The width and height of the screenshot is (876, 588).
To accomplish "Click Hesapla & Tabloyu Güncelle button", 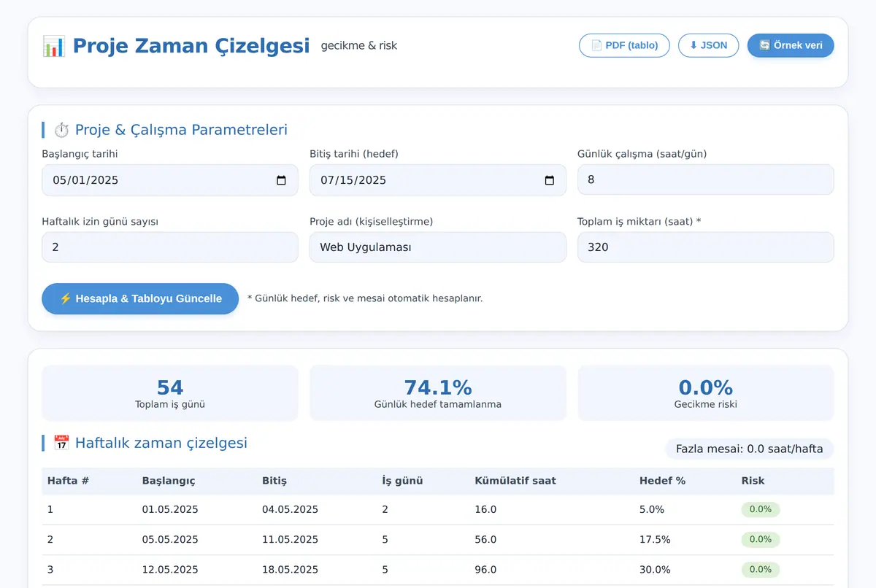I will click(x=140, y=298).
